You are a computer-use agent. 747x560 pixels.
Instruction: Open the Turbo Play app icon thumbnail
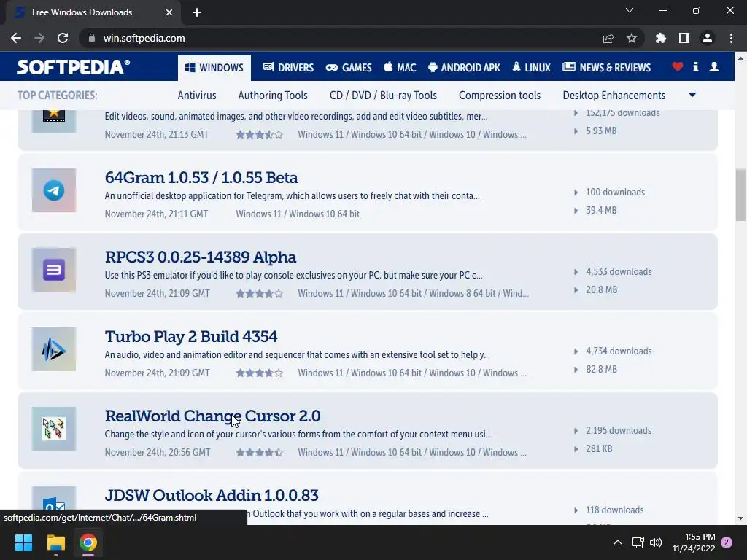(x=54, y=349)
